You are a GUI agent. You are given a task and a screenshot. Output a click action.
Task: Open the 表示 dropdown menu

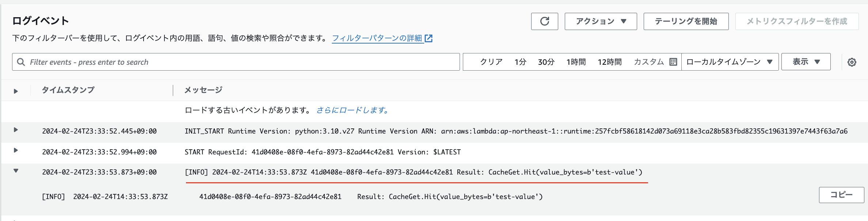click(806, 62)
